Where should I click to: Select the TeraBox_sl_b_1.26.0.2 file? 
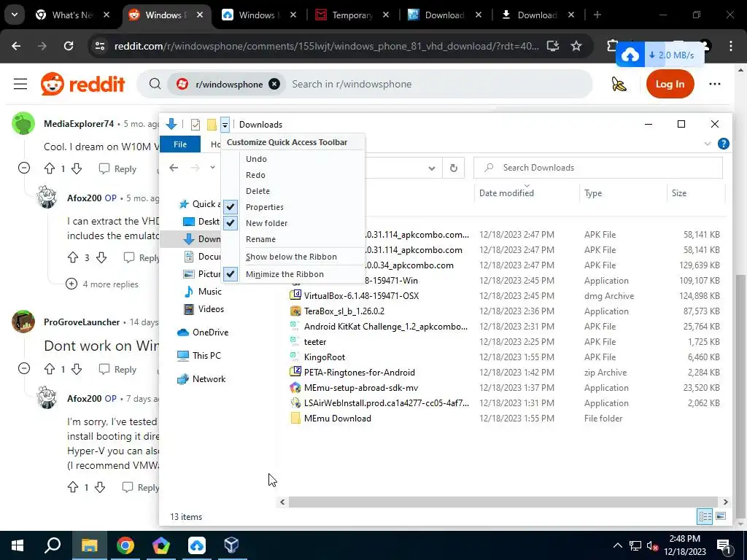[x=344, y=311]
